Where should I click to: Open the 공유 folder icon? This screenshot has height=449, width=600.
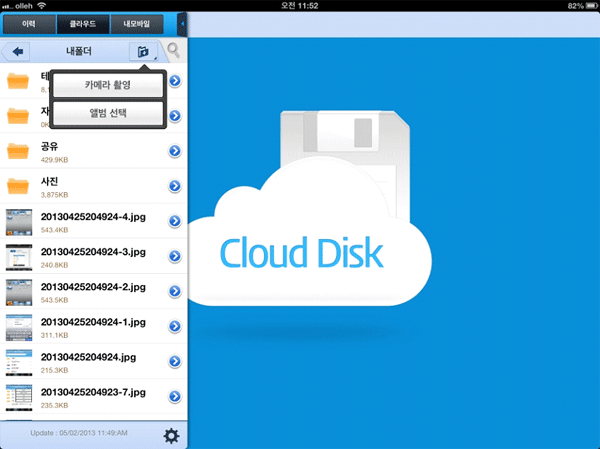(x=18, y=151)
